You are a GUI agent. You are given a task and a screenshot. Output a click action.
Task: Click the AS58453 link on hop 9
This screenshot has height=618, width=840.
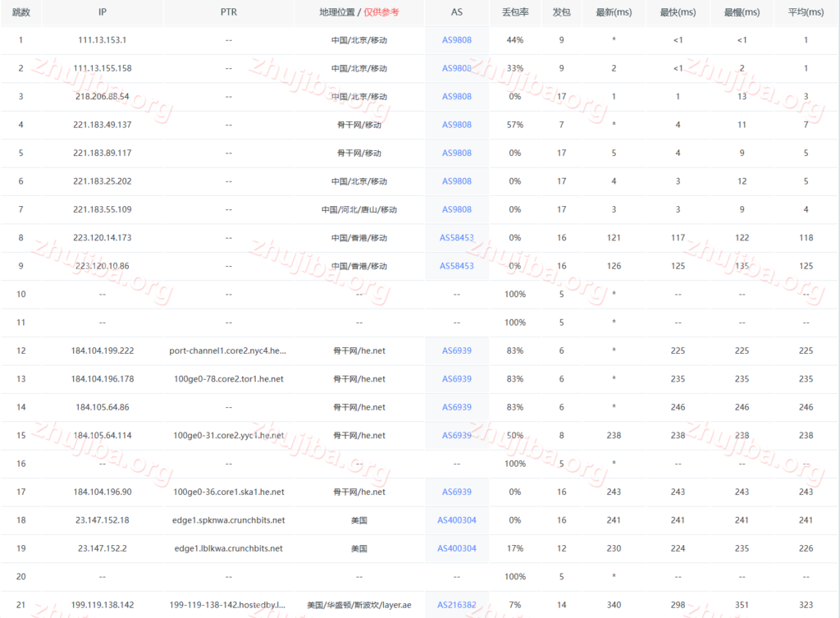456,266
